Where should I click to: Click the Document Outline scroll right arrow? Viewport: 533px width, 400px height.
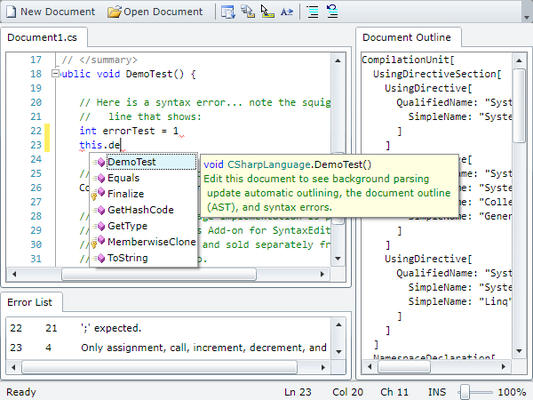click(503, 366)
